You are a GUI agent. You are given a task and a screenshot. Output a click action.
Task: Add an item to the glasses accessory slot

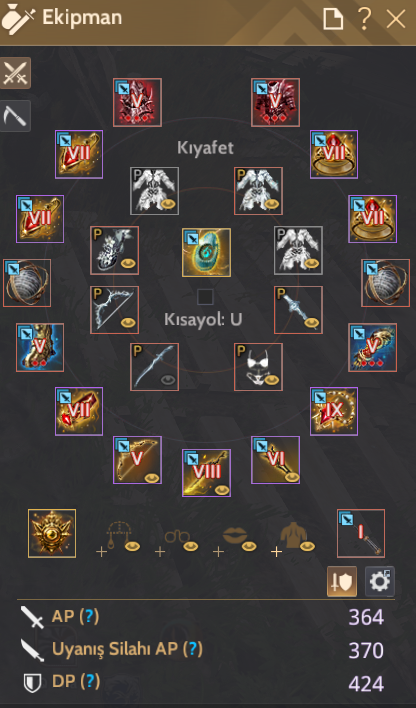(x=177, y=540)
